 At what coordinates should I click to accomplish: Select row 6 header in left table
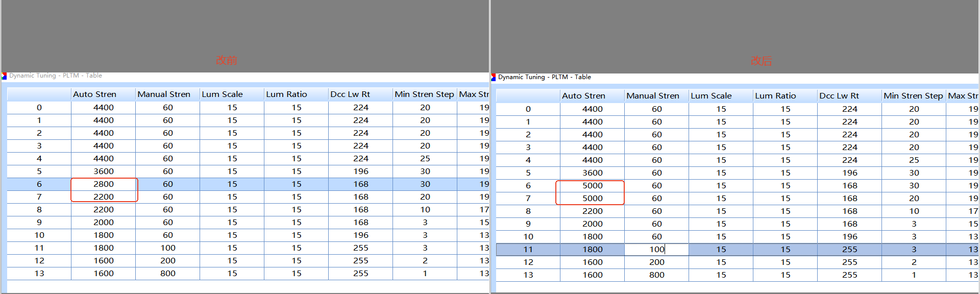[x=39, y=184]
